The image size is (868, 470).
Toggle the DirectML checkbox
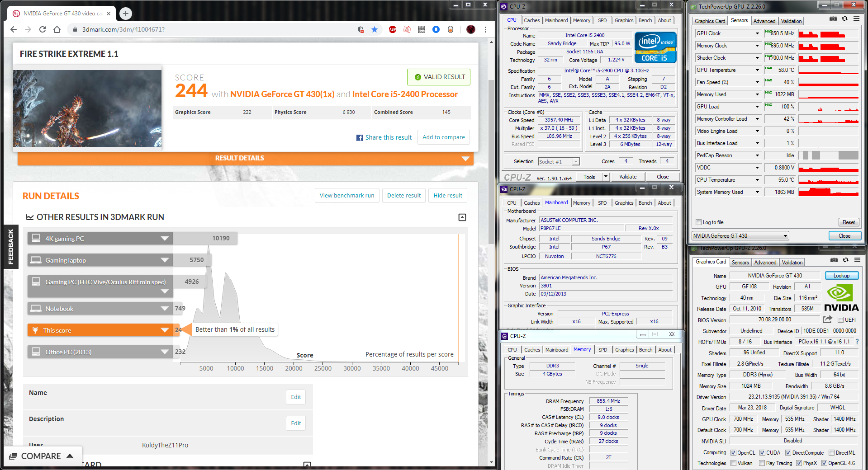831,453
